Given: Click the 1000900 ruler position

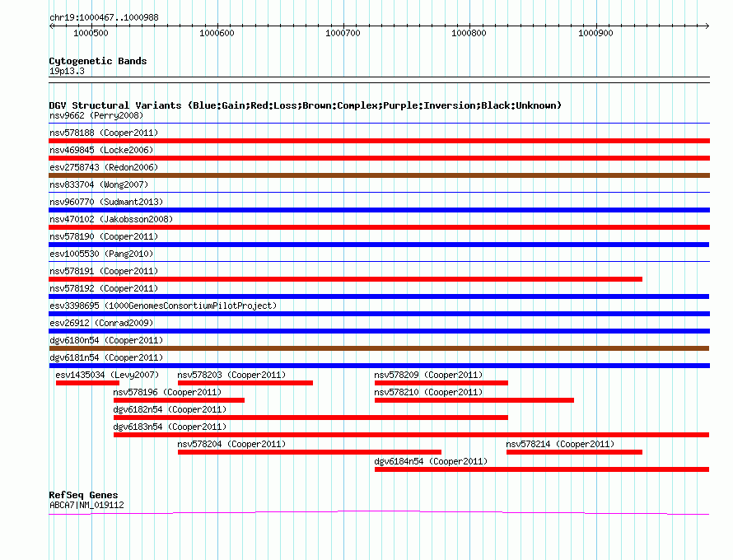Looking at the screenshot, I should point(595,33).
